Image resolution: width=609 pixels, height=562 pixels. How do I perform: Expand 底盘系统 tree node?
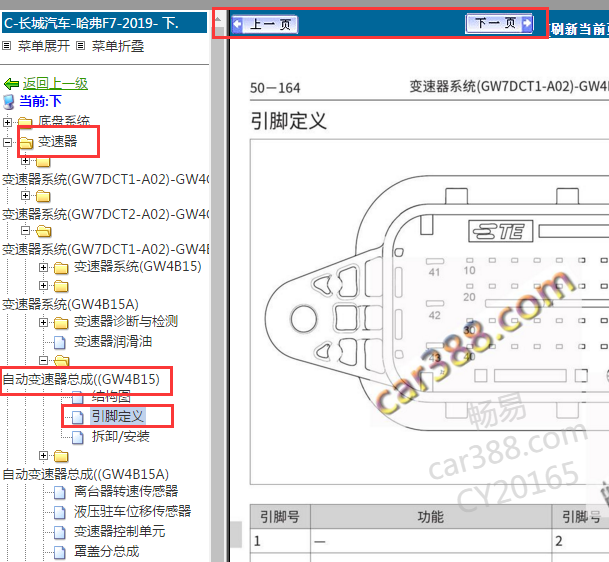tap(7, 122)
